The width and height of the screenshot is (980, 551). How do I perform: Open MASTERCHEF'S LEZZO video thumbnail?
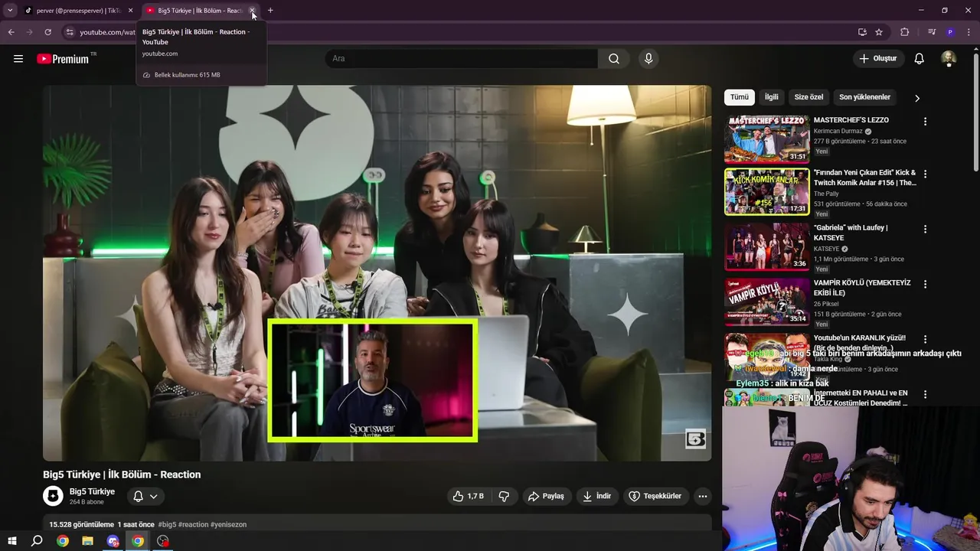[766, 139]
